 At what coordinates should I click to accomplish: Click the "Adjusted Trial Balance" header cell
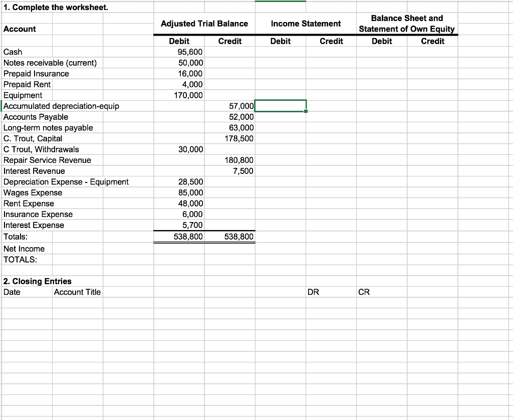204,24
